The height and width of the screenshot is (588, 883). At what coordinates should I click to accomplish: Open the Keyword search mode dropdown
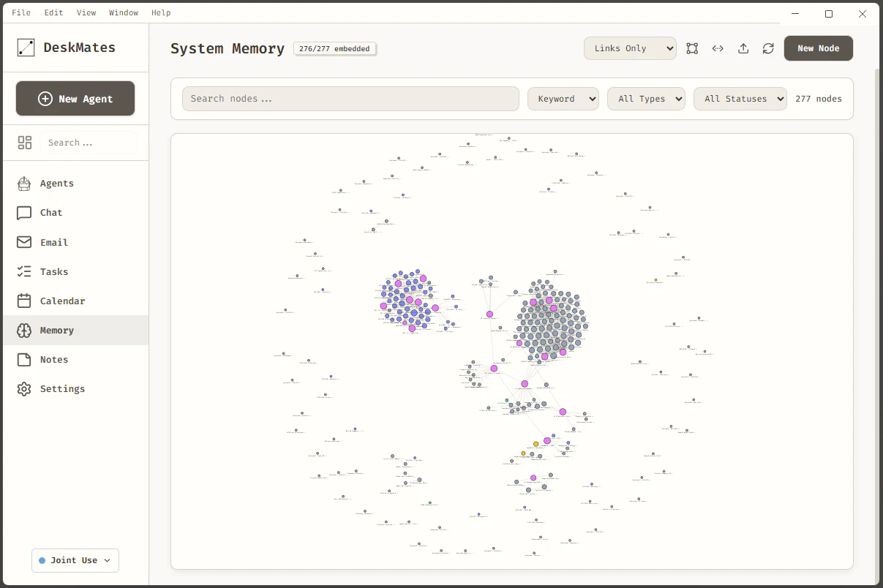tap(563, 99)
